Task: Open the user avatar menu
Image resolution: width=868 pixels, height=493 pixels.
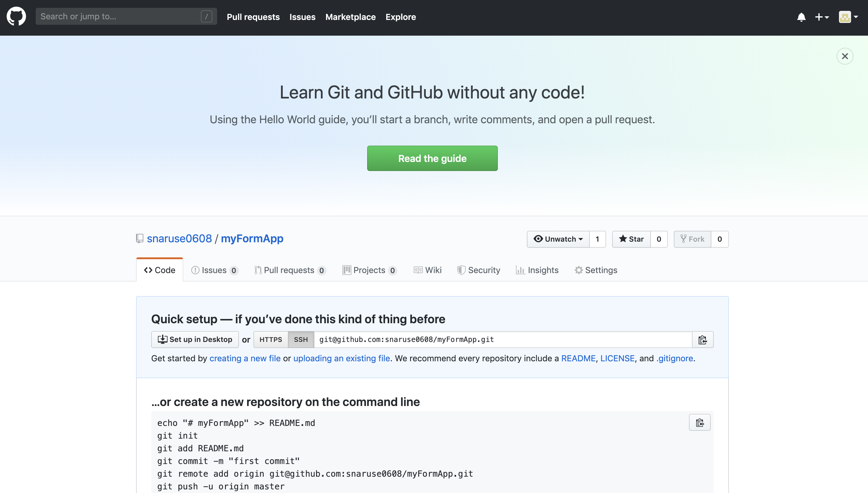Action: tap(848, 17)
